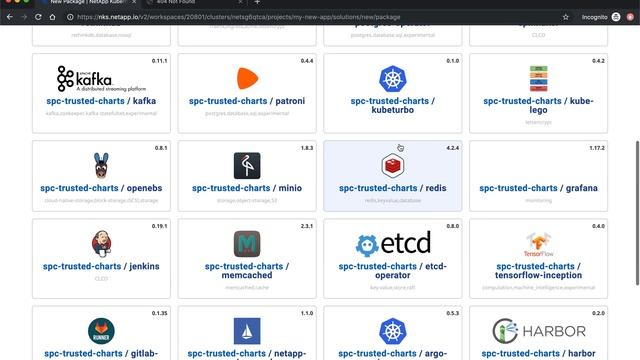Click kafka version 0.11.1 label
This screenshot has width=640, height=360.
[x=159, y=61]
